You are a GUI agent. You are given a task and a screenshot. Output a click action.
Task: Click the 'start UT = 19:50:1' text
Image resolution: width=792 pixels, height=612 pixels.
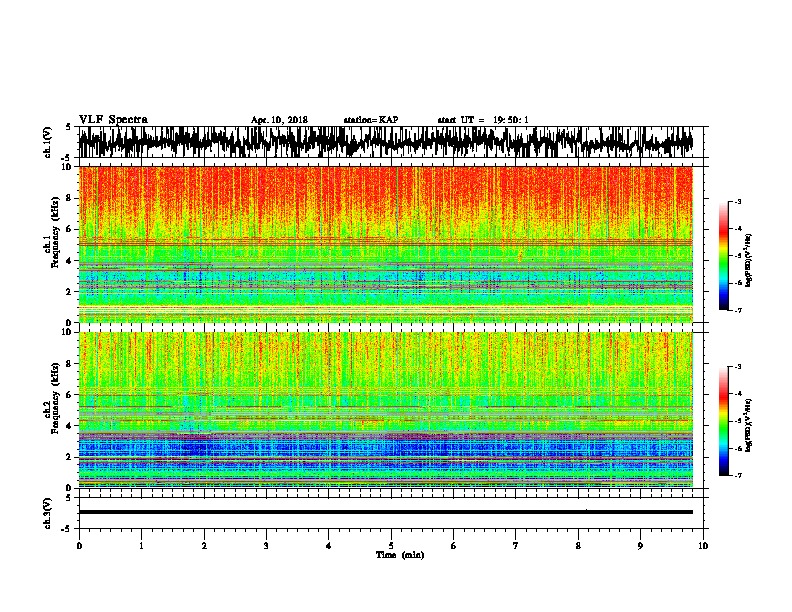pyautogui.click(x=483, y=120)
